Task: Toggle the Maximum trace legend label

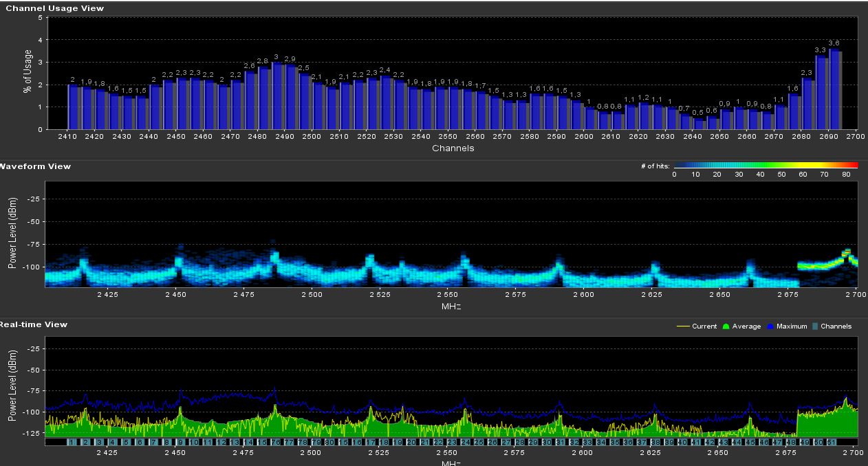Action: tap(791, 326)
